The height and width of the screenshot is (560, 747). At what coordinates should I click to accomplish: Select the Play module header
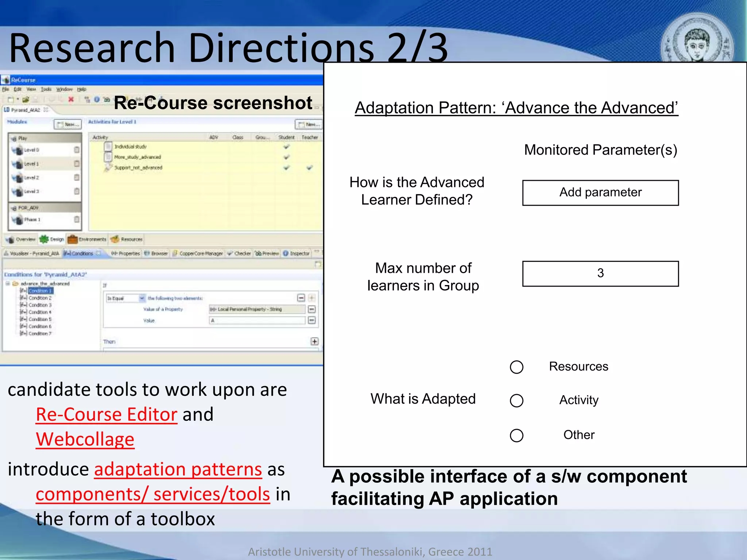point(45,138)
